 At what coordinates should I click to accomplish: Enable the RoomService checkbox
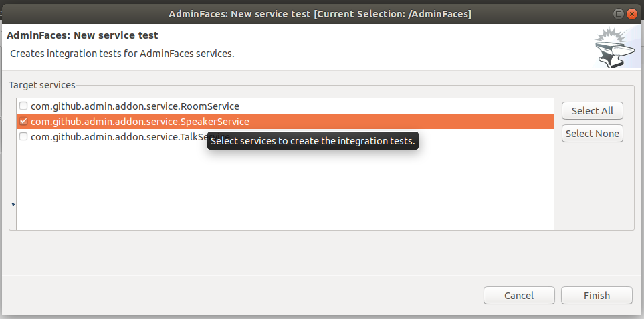tap(23, 106)
